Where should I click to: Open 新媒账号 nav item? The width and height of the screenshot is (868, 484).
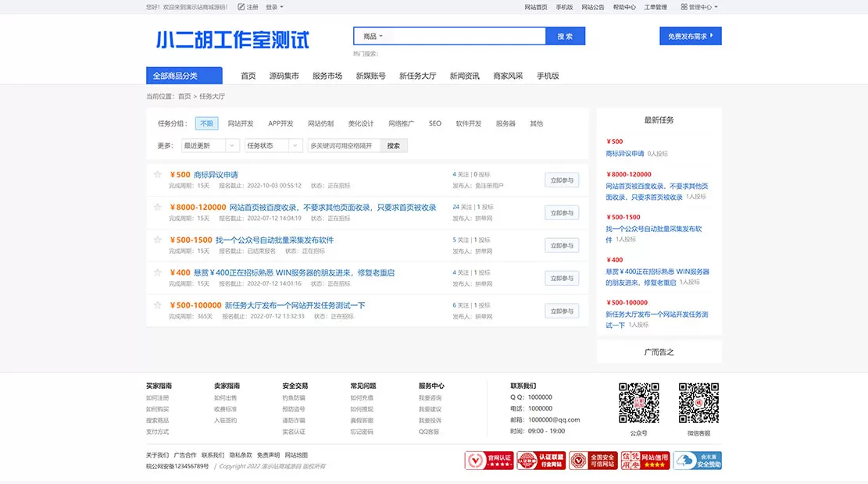tap(370, 76)
